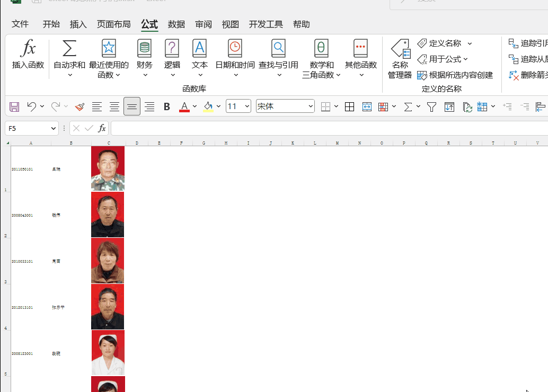The width and height of the screenshot is (548, 392).
Task: Open the 文件 (File) tab
Action: point(20,24)
